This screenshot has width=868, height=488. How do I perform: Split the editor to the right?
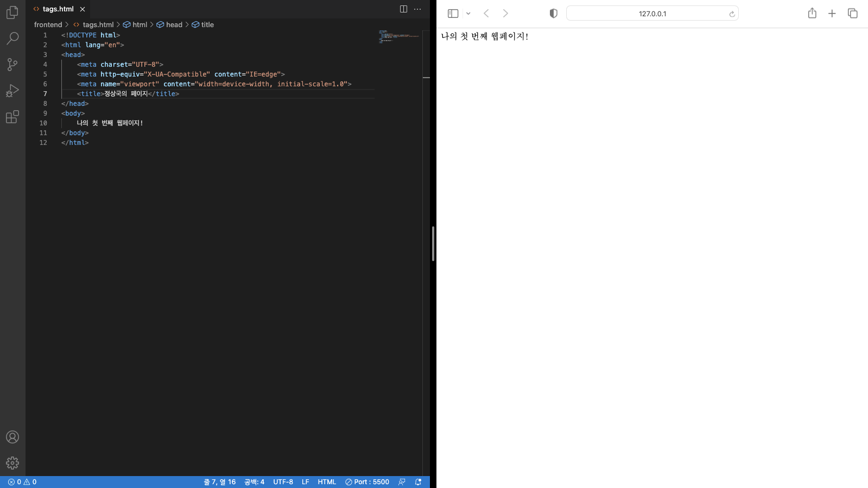403,9
